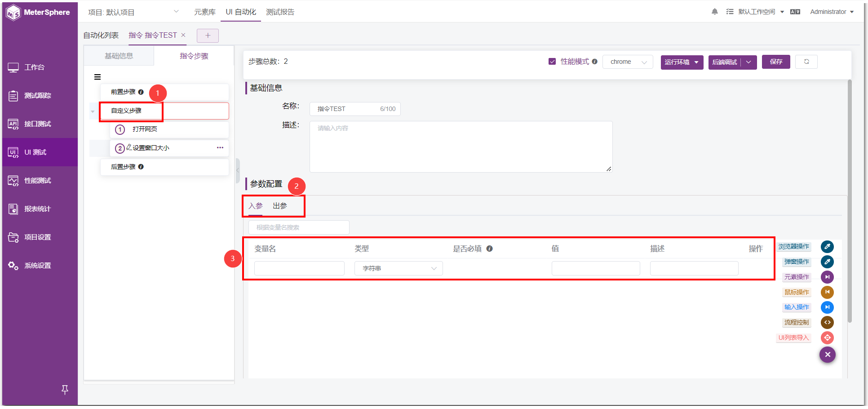Click the 保存 button

776,62
